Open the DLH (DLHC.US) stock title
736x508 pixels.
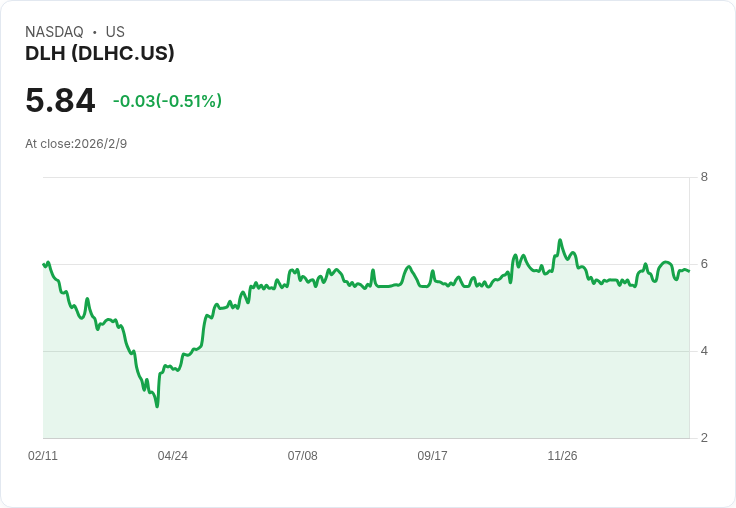100,53
